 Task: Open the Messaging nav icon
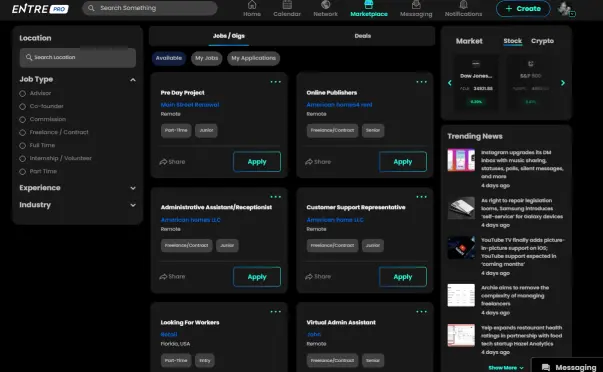[416, 5]
